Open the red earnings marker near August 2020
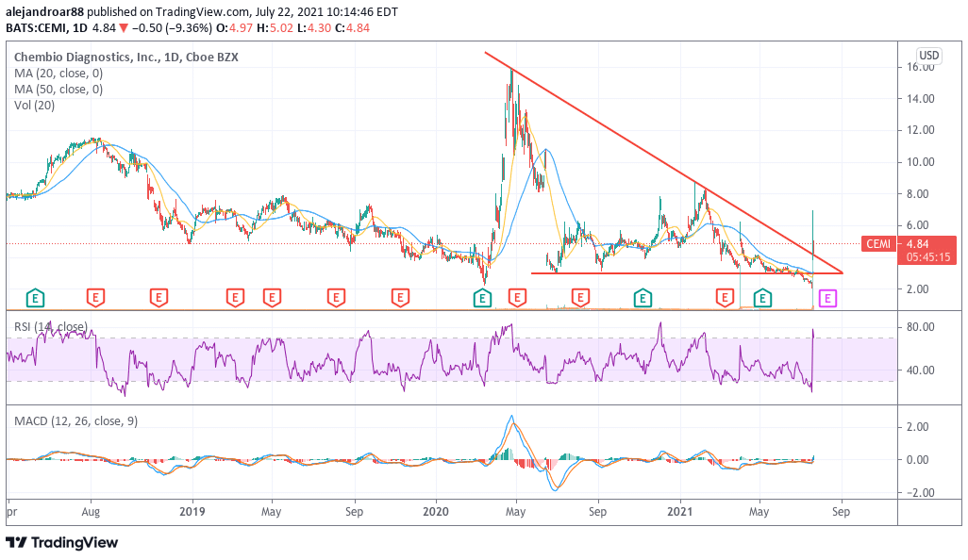This screenshot has width=968, height=560. point(579,299)
